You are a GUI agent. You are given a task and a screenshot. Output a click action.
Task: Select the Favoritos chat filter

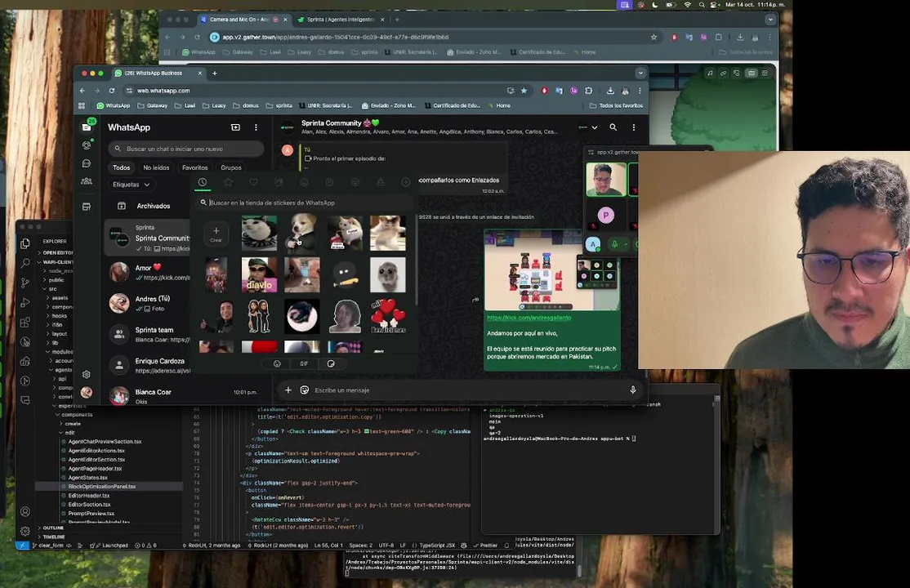(195, 167)
